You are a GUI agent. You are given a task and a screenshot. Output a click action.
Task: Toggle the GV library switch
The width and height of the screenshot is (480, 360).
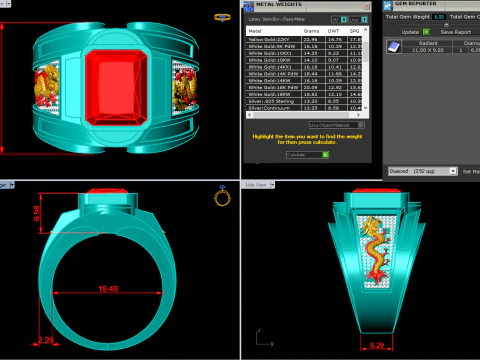pos(344,20)
